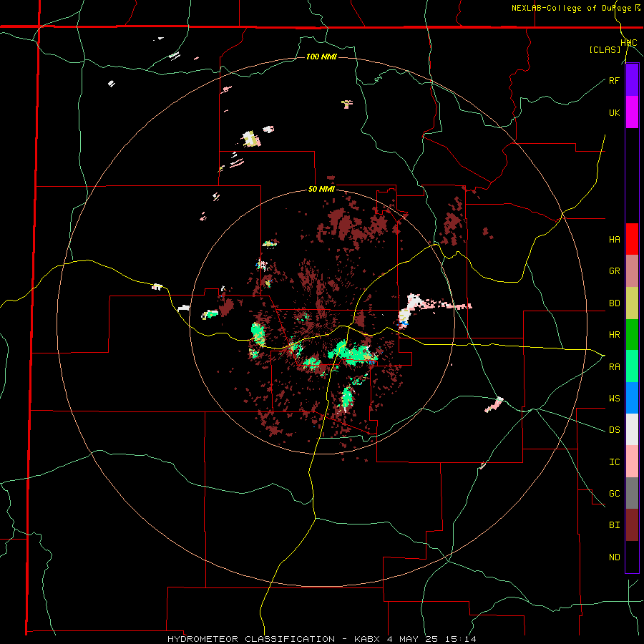Click the WS wet snow blue swatch
Screen dimensions: 644x644
point(632,398)
